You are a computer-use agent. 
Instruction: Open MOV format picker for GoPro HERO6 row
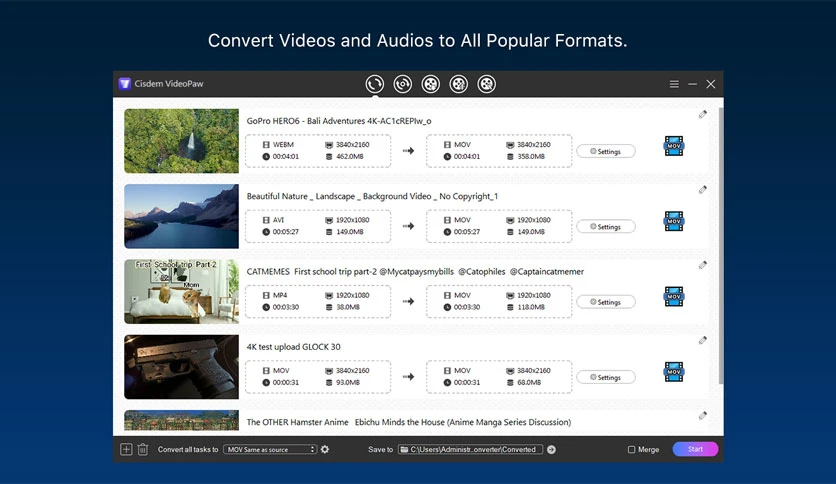click(x=674, y=146)
